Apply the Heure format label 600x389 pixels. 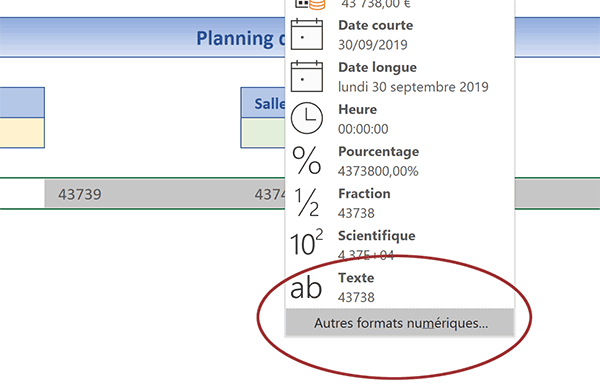point(357,109)
